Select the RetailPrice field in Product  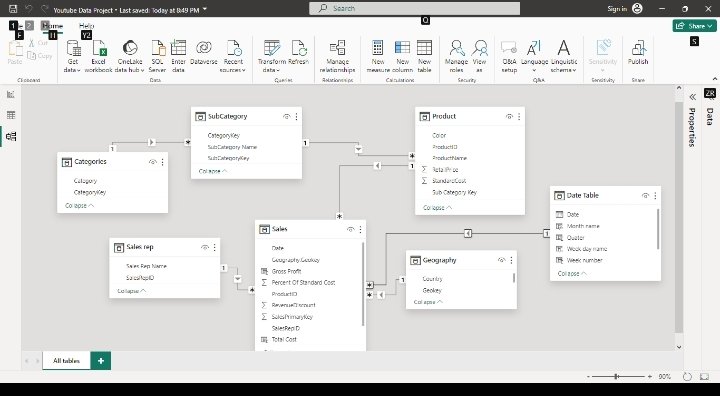[x=445, y=170]
